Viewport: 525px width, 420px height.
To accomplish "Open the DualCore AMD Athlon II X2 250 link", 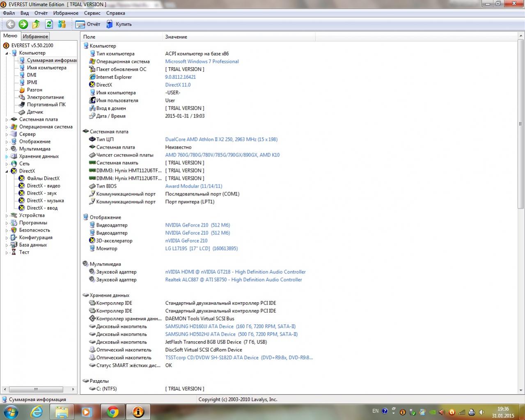I will pos(221,140).
